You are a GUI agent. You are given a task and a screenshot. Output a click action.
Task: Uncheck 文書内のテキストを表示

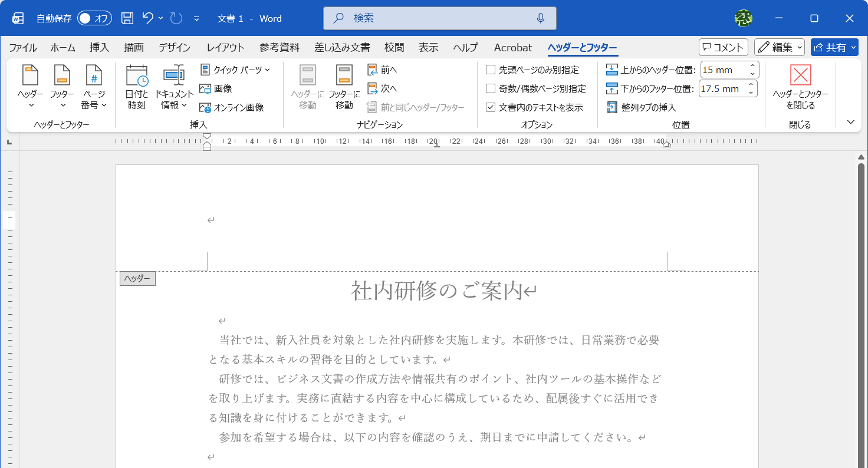pyautogui.click(x=490, y=107)
